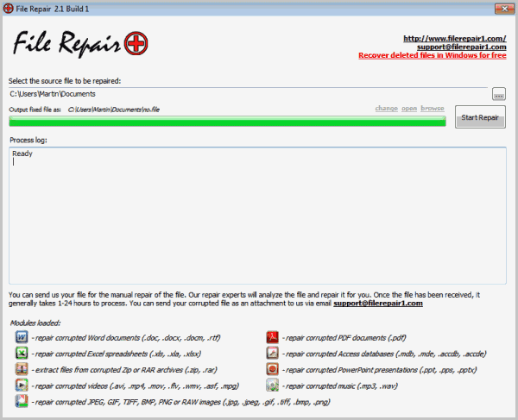Click 'repair corrupted Word documents' text
Image resolution: width=518 pixels, height=420 pixels.
(126, 338)
